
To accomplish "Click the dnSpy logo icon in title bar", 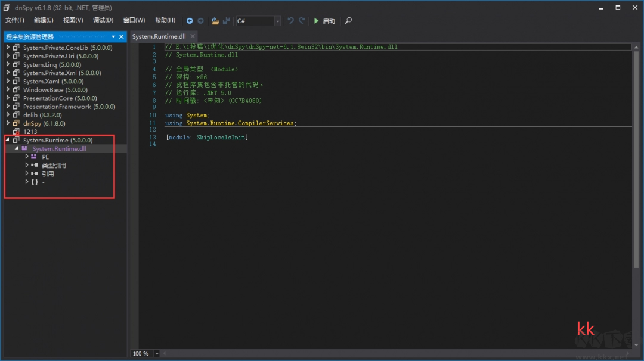I will (6, 7).
